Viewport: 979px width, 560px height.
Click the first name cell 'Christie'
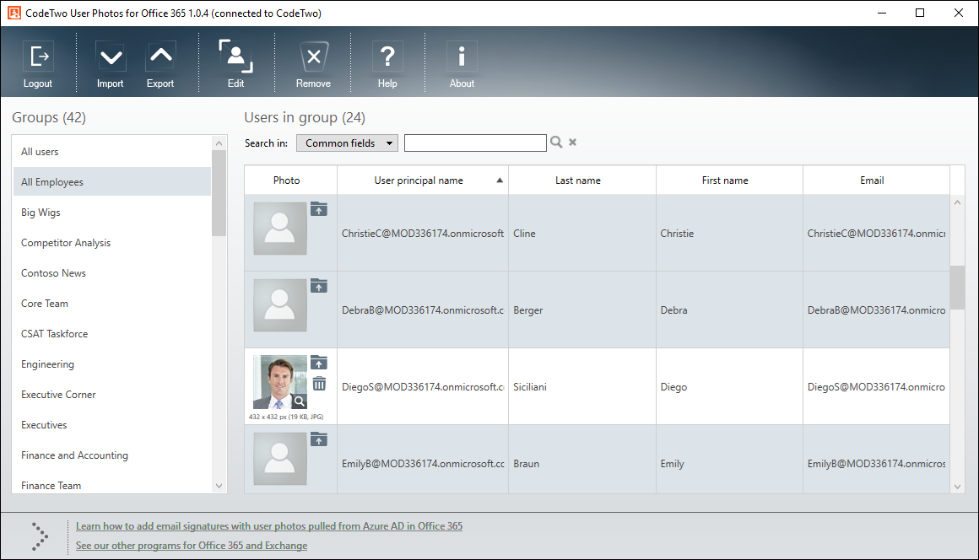point(729,234)
